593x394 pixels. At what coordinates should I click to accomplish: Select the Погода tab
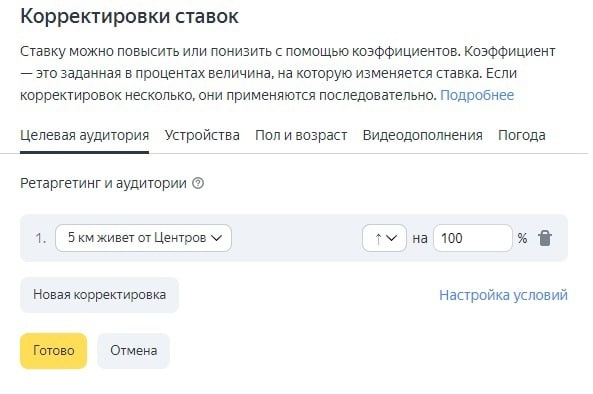pyautogui.click(x=522, y=135)
